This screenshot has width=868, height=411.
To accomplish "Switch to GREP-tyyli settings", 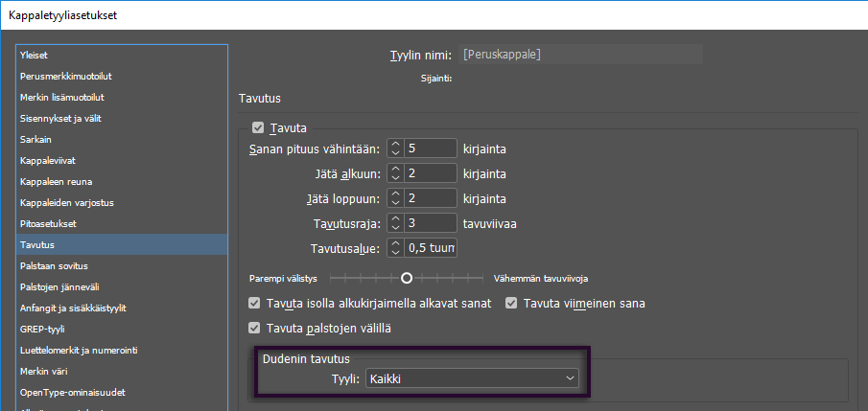I will pyautogui.click(x=41, y=329).
